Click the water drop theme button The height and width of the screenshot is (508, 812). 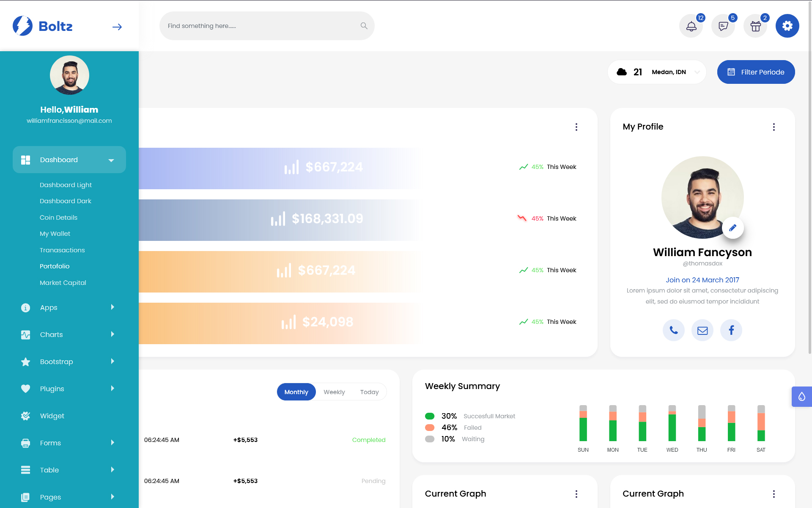801,397
